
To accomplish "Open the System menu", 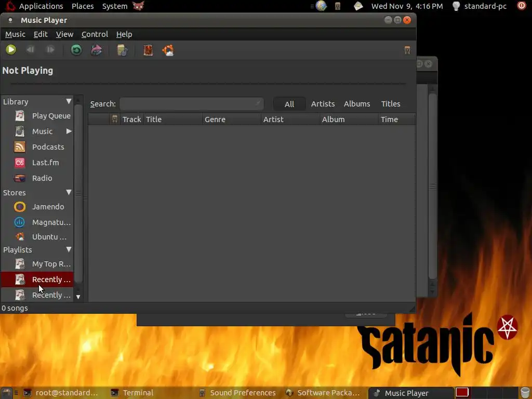I will [115, 6].
